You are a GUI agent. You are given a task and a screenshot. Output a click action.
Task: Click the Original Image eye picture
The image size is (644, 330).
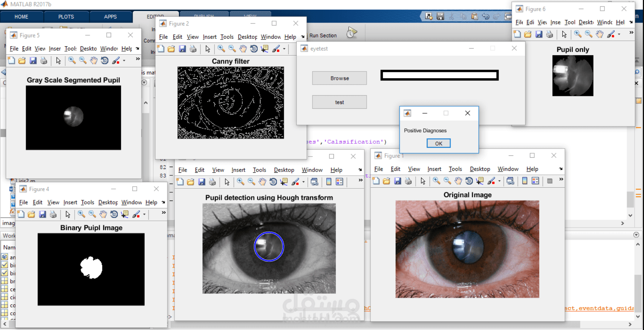pyautogui.click(x=467, y=249)
